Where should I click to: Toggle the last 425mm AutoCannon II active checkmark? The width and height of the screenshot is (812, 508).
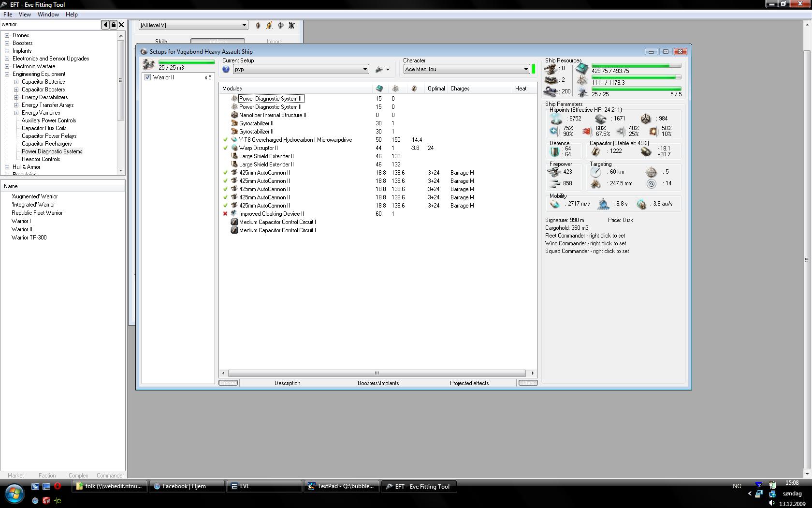pos(225,206)
